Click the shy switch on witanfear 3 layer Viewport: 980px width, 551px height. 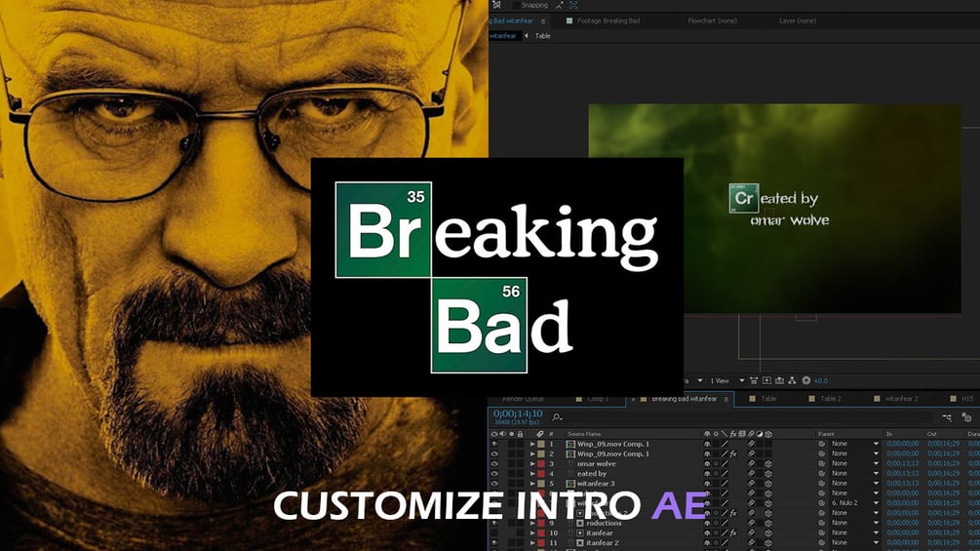click(x=707, y=484)
